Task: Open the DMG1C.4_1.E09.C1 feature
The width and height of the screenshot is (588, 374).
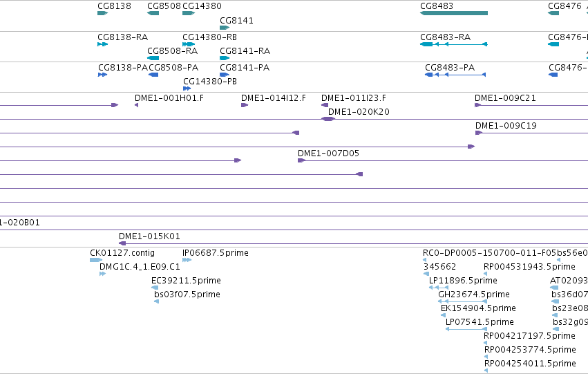Action: coord(140,267)
